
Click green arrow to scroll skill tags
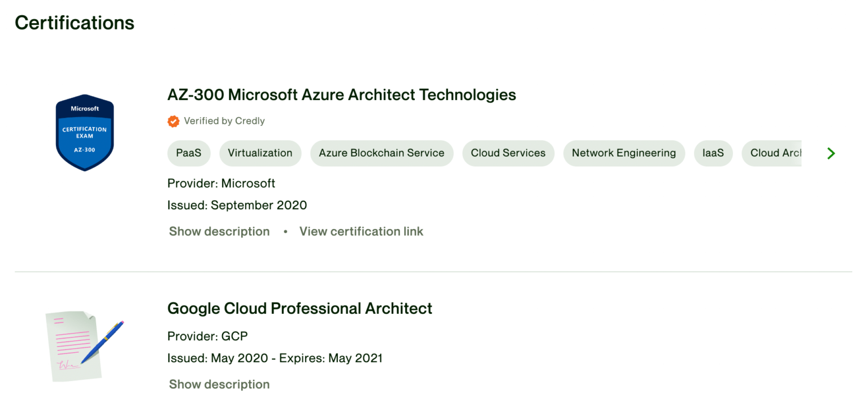[x=830, y=153]
